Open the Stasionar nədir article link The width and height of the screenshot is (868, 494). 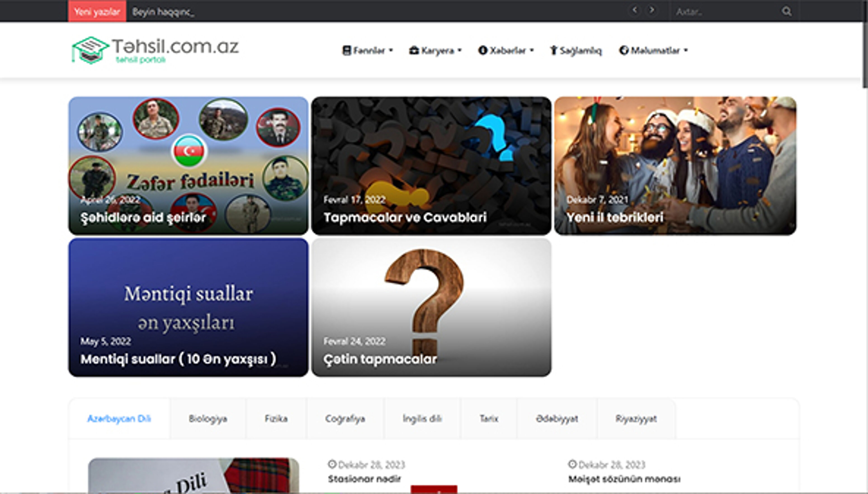(x=364, y=479)
